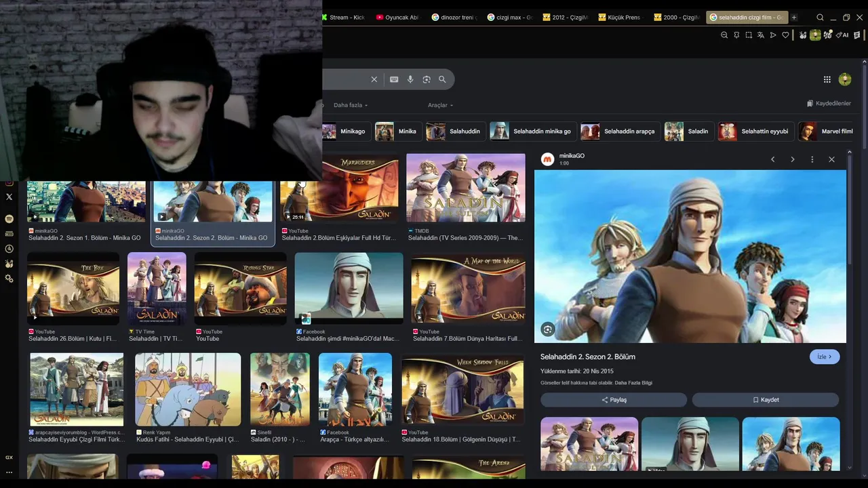The width and height of the screenshot is (868, 488).
Task: Click the pin icon in address toolbar
Action: tap(736, 35)
